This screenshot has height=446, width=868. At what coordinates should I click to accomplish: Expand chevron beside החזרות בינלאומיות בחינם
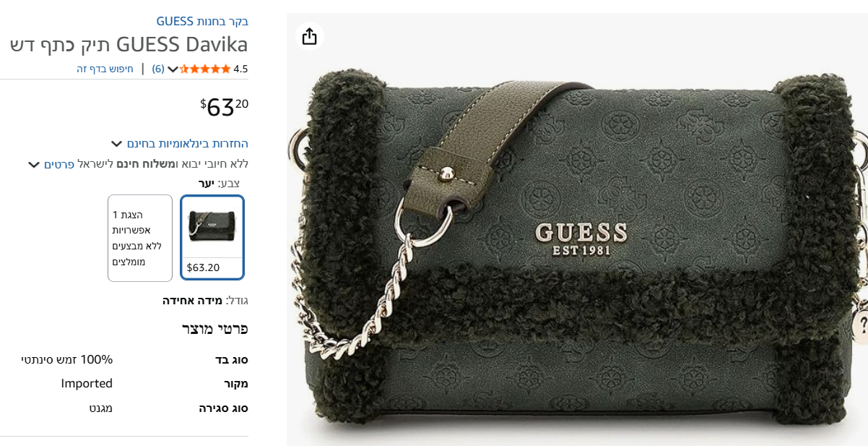click(117, 143)
